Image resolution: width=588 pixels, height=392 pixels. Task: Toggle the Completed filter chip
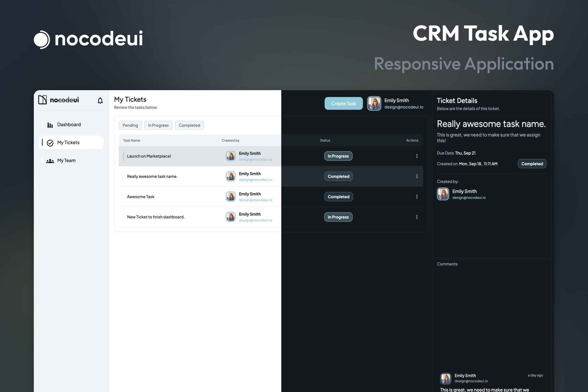(189, 125)
